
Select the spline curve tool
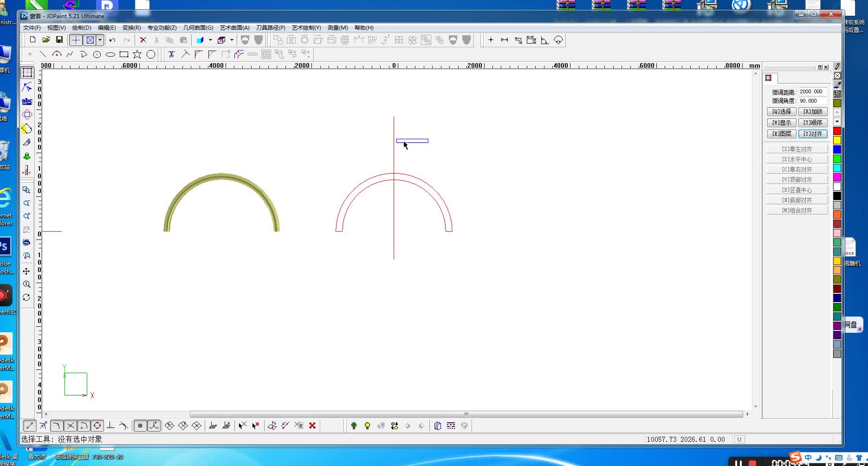[70, 54]
